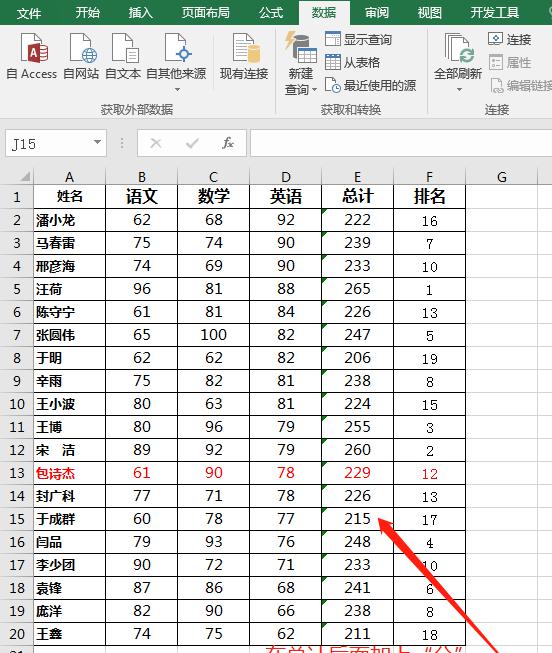Click the name cell 王鑫
Viewport: 552px width, 653px height.
click(x=70, y=633)
